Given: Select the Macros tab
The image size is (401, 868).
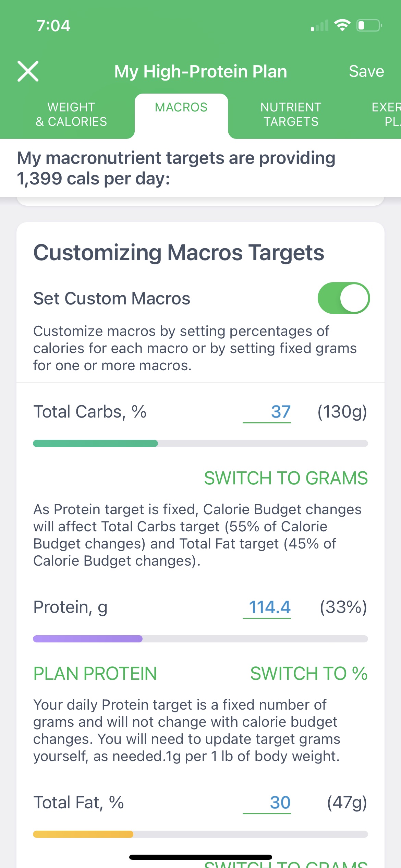Looking at the screenshot, I should (x=181, y=108).
